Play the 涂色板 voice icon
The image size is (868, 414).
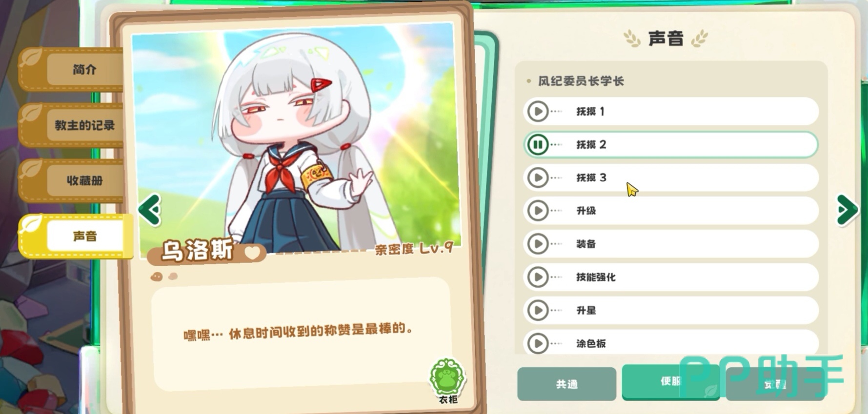click(538, 343)
